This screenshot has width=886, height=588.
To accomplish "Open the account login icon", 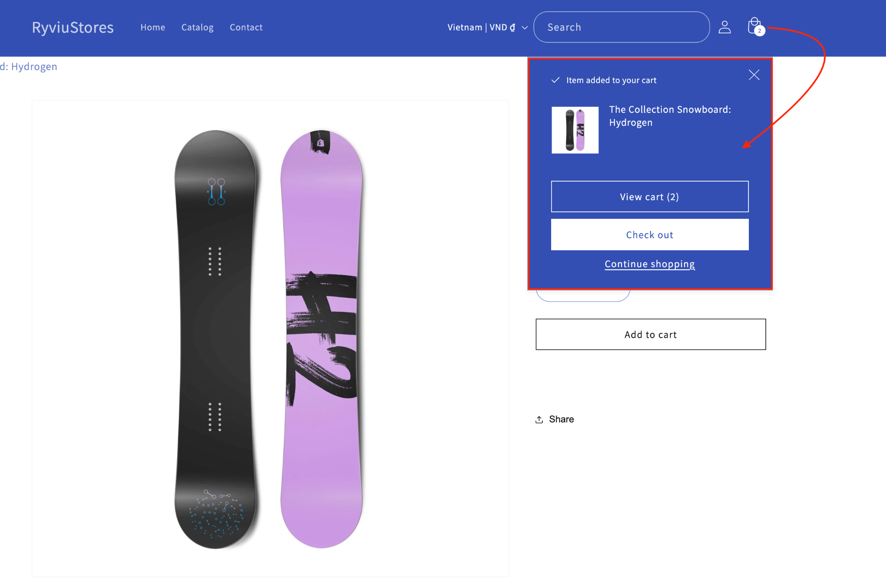I will pos(725,27).
